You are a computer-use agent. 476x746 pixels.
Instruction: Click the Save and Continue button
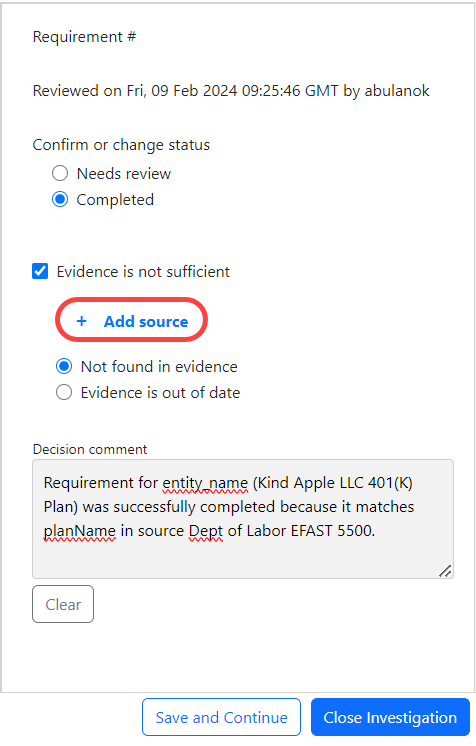221,717
